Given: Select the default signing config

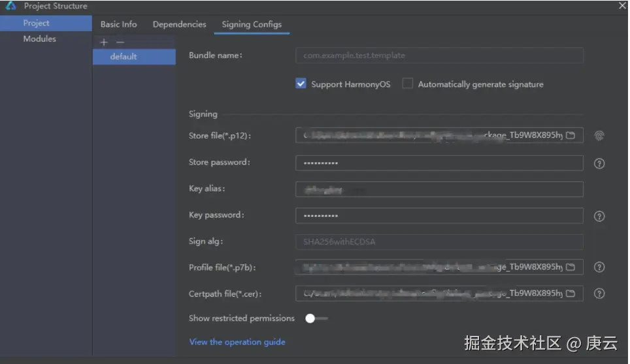Looking at the screenshot, I should (134, 57).
